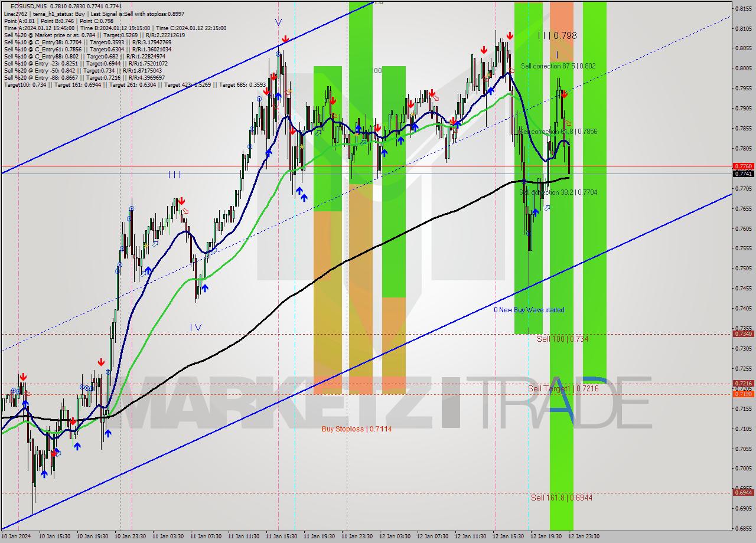Select the 'Buy Stoploss | 0.7114' label

[x=357, y=429]
